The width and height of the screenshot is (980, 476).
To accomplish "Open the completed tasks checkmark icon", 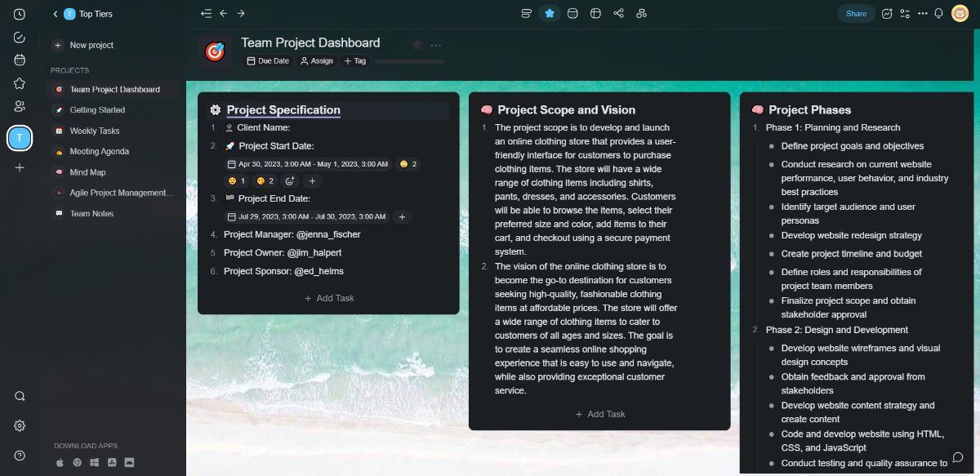I will tap(20, 37).
